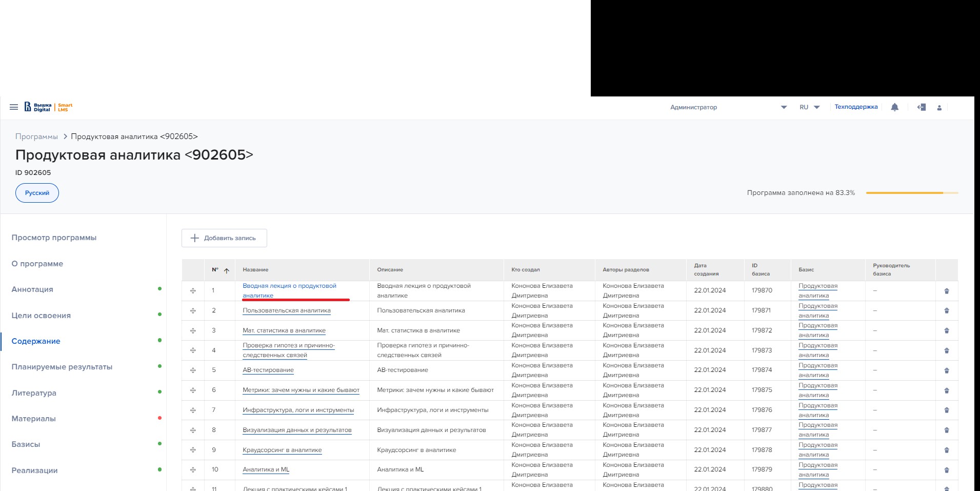Image resolution: width=980 pixels, height=491 pixels.
Task: Open the user profile icon
Action: [939, 108]
